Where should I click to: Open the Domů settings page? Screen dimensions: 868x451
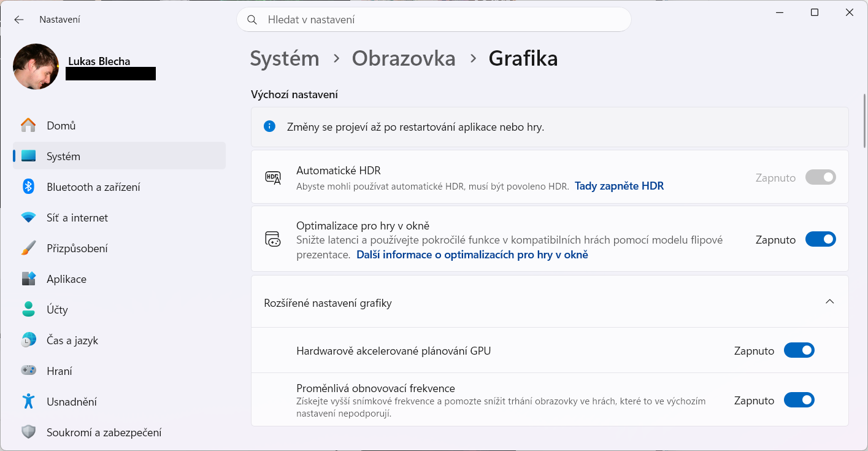[x=119, y=125]
